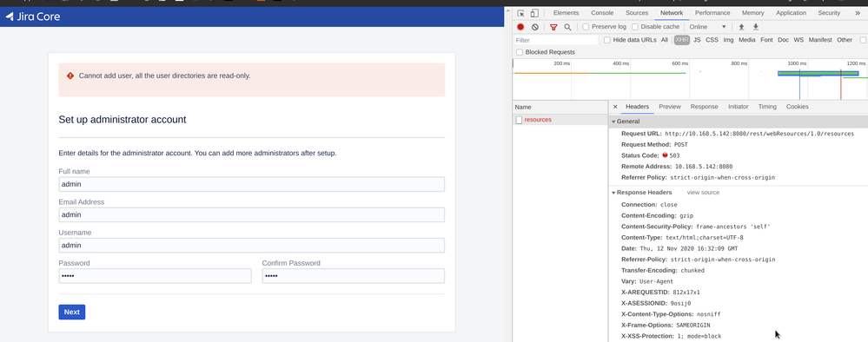Show more DevTools tabs via the double chevron
868x342 pixels.
(858, 13)
